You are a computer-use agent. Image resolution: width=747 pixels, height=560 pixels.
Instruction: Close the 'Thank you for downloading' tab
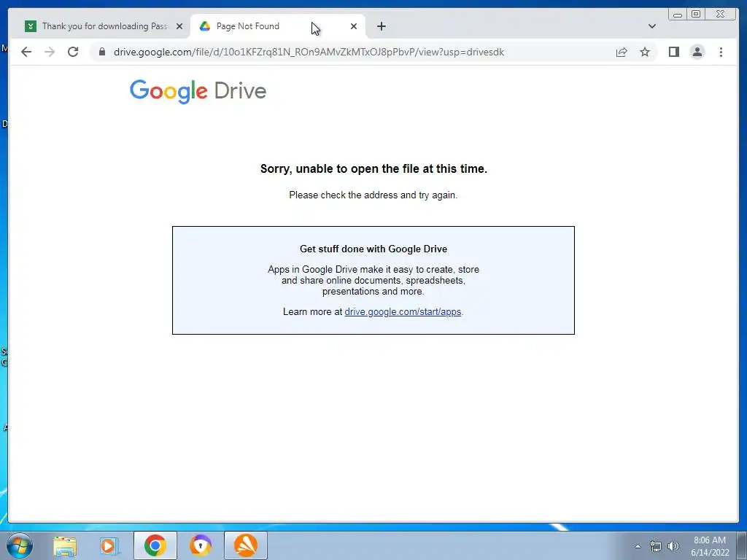point(179,26)
